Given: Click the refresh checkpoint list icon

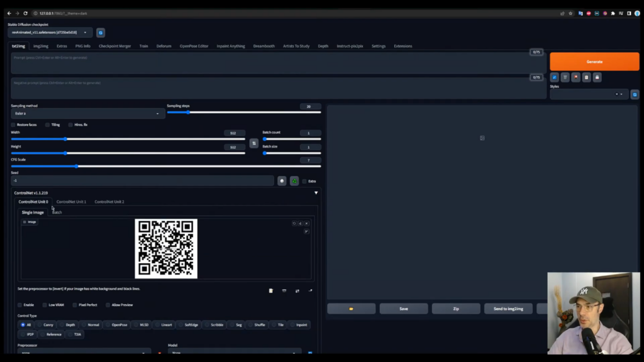Looking at the screenshot, I should [101, 33].
